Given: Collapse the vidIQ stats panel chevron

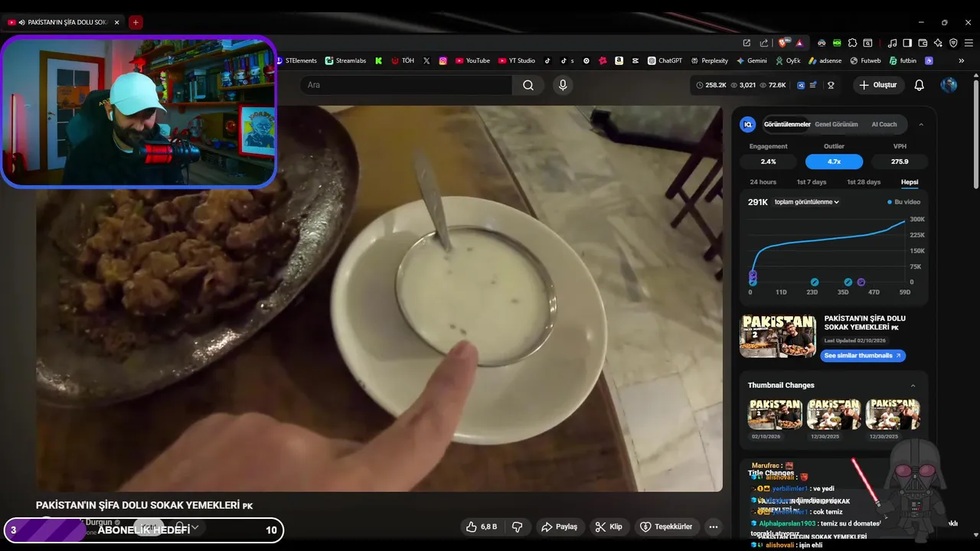Looking at the screenshot, I should point(921,124).
